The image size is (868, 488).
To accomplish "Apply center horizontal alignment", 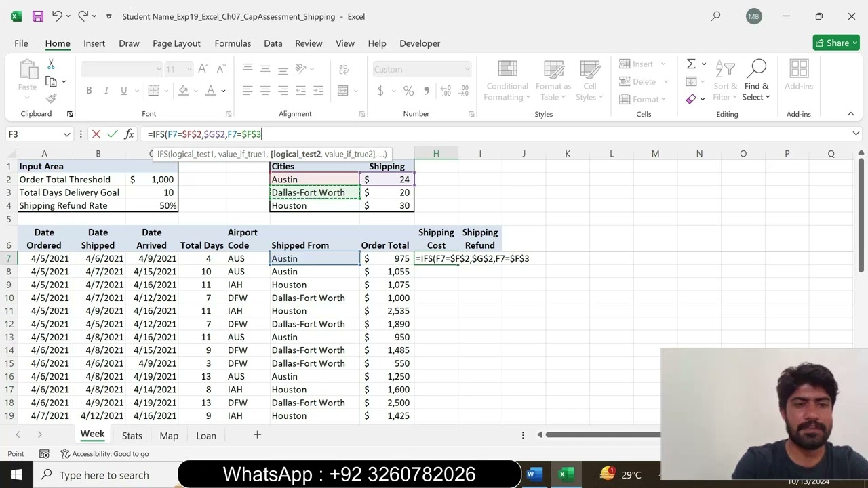I will coord(265,91).
